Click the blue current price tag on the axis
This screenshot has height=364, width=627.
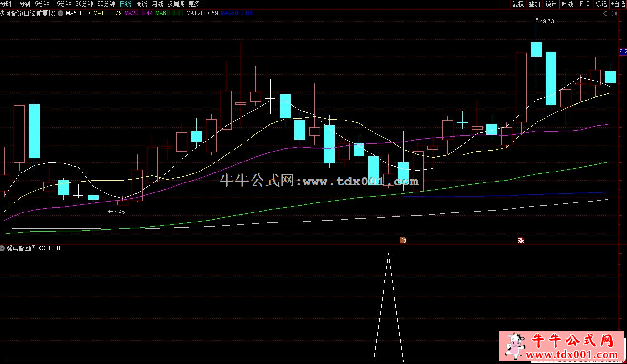pos(623,51)
